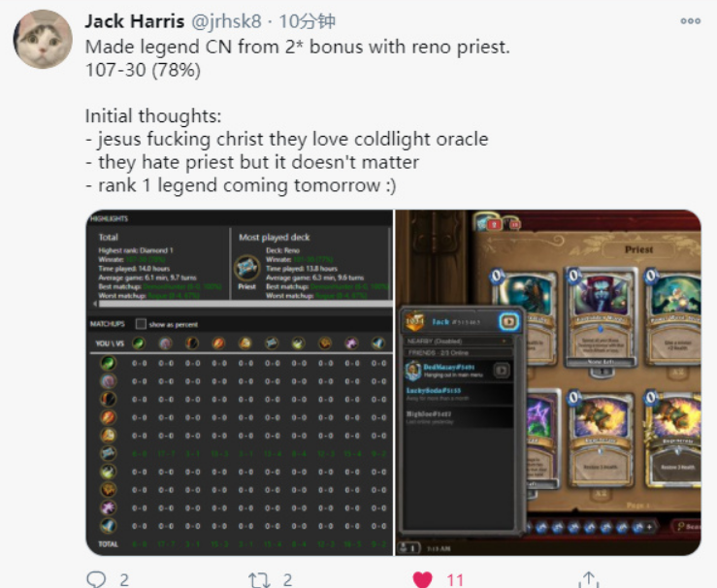This screenshot has height=588, width=717.
Task: Toggle the show as percent checkbox
Action: (141, 324)
